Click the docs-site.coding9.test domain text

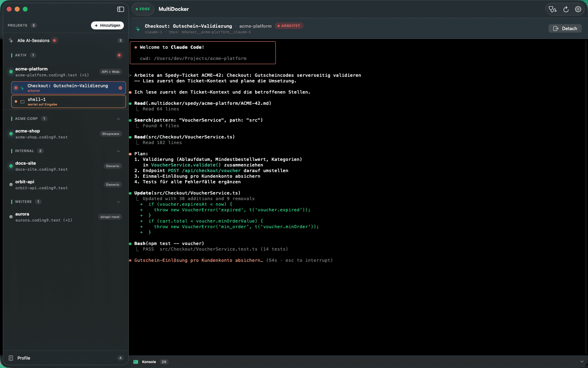[x=41, y=170]
